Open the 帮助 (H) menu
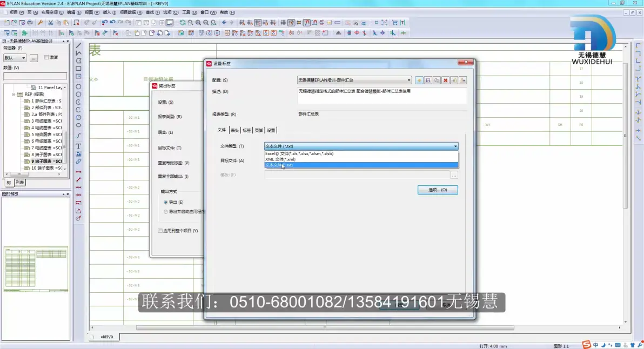 click(227, 12)
